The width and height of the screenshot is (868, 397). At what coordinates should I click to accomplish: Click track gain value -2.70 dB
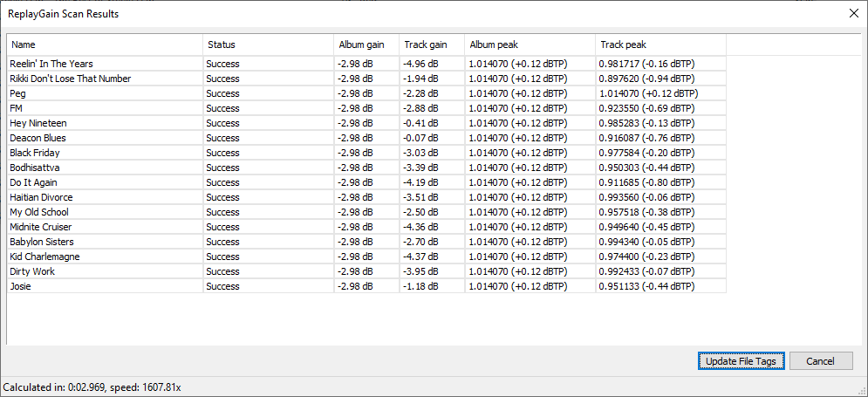(420, 242)
